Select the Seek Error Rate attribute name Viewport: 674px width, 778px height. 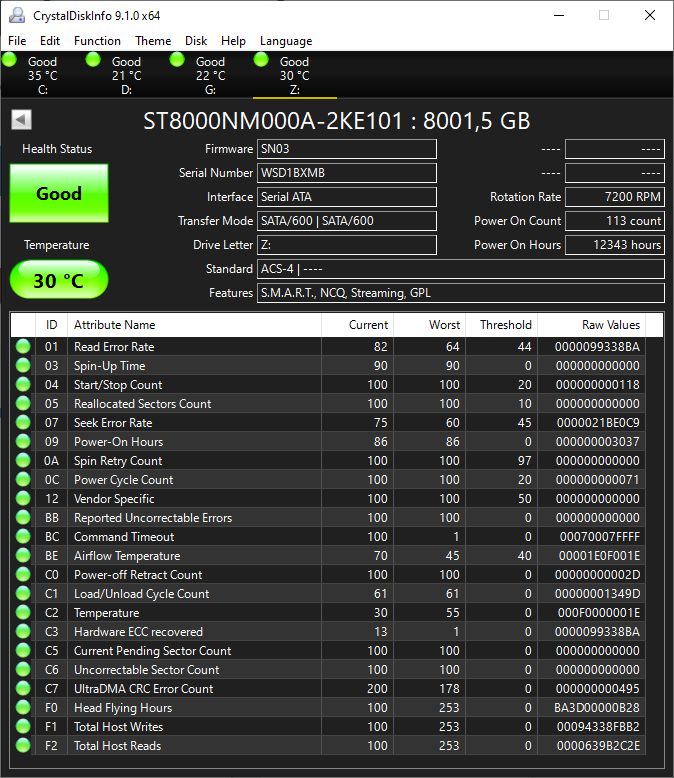pyautogui.click(x=113, y=423)
